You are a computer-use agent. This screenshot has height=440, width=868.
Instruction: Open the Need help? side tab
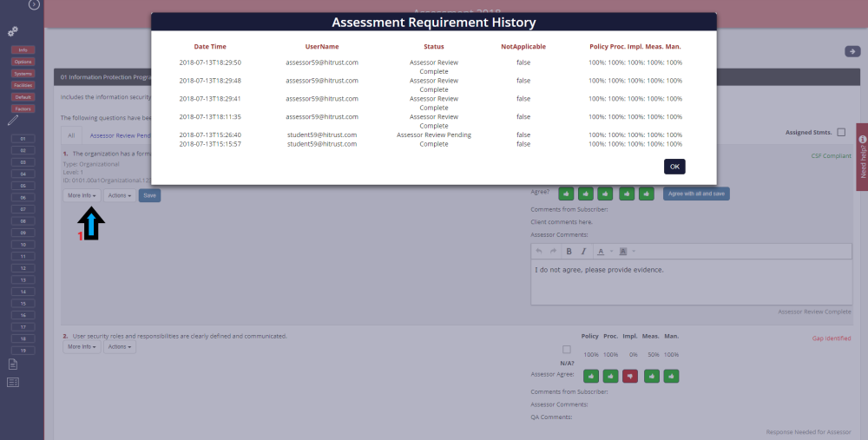click(x=862, y=156)
